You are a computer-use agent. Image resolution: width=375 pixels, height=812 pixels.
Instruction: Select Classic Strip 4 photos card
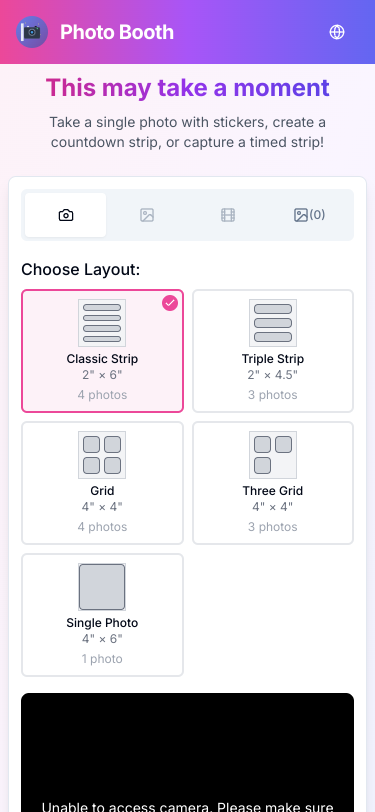pos(102,351)
